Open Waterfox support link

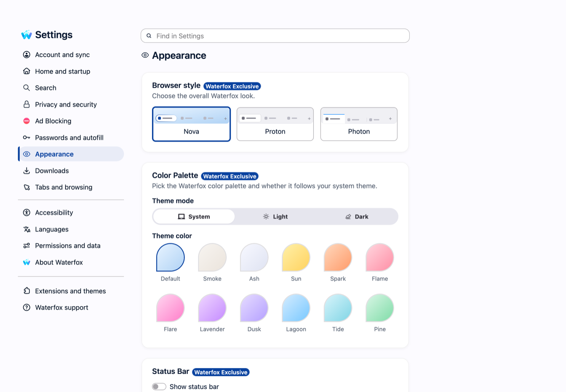coord(71,307)
